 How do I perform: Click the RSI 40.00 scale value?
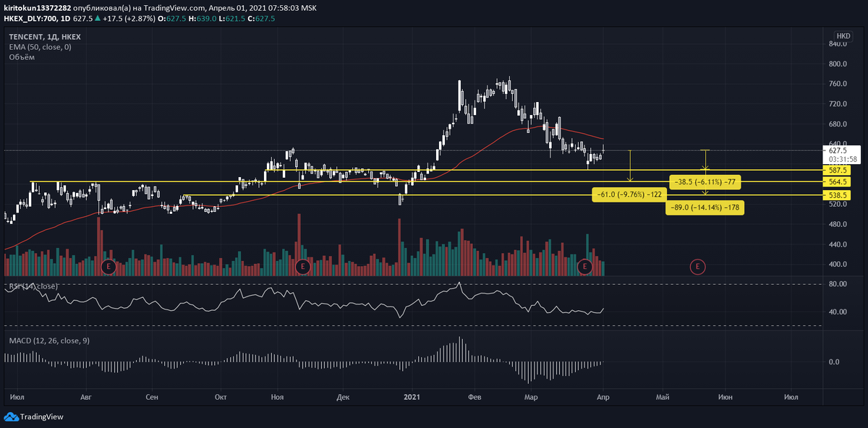point(838,312)
